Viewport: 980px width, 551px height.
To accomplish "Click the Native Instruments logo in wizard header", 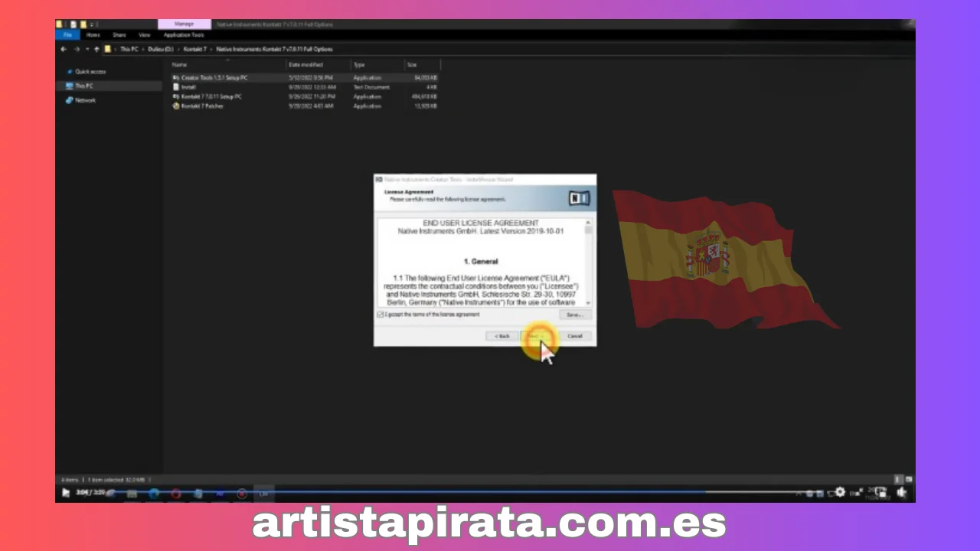I will (580, 198).
